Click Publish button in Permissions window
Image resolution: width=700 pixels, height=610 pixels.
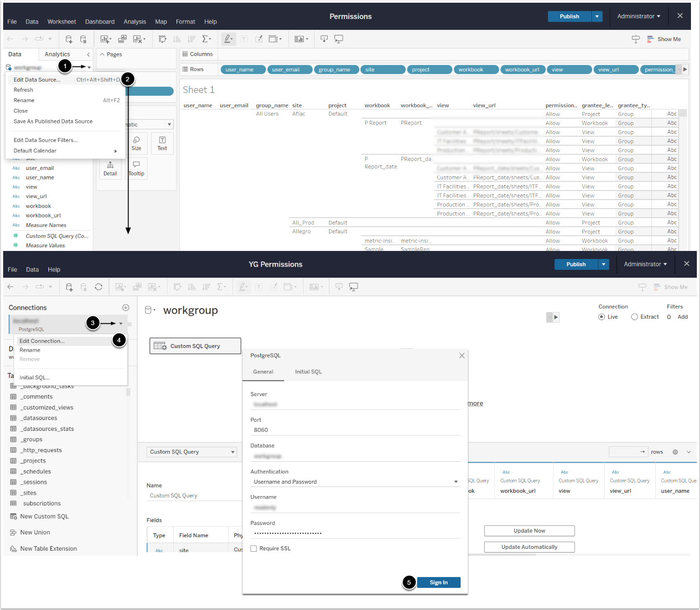[569, 16]
